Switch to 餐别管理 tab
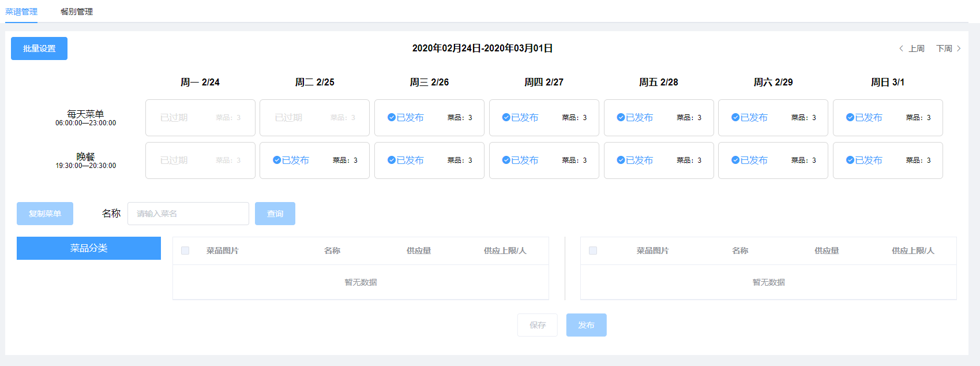980x366 pixels. click(77, 12)
